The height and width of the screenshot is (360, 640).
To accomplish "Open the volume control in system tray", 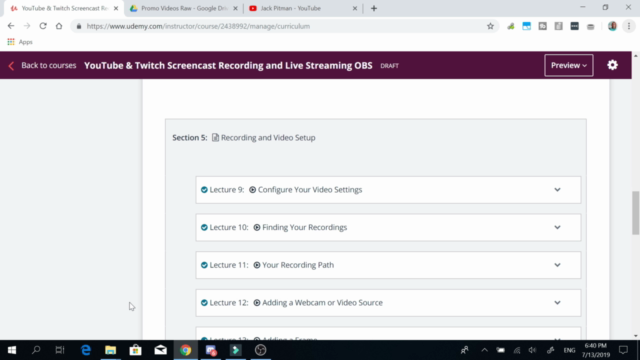I will [532, 350].
